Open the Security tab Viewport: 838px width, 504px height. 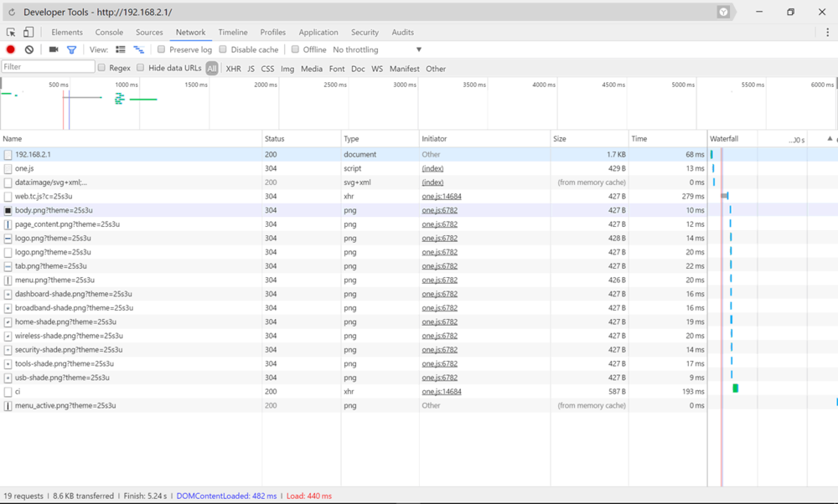365,32
